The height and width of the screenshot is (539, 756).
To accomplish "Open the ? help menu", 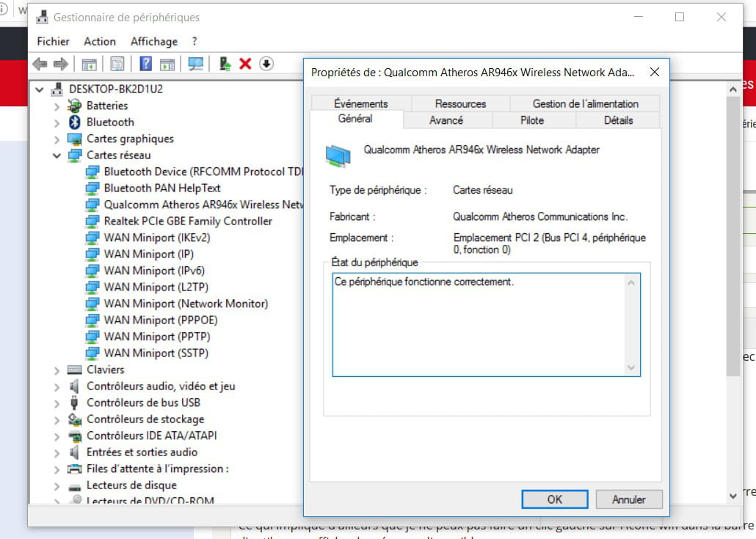I will click(195, 41).
